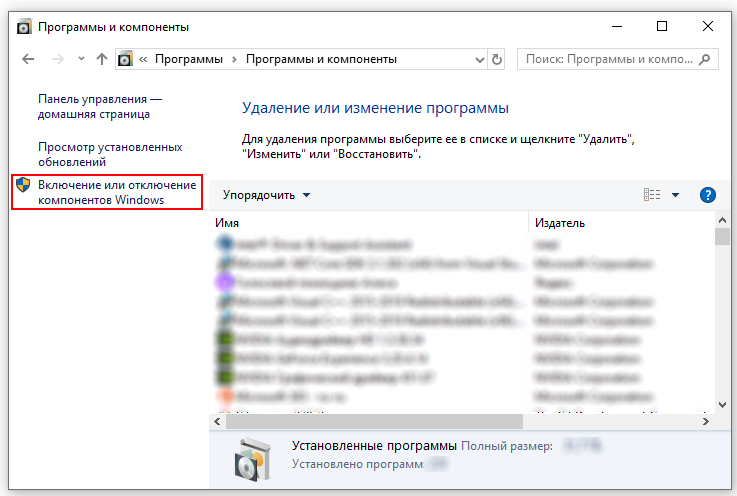The image size is (737, 496).
Task: Expand the view options dropdown arrow
Action: pyautogui.click(x=675, y=195)
